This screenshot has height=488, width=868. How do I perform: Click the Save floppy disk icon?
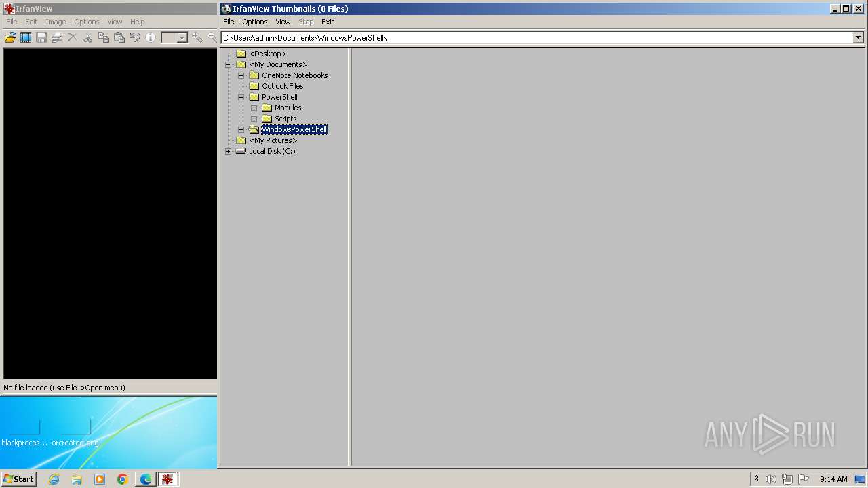(x=41, y=38)
